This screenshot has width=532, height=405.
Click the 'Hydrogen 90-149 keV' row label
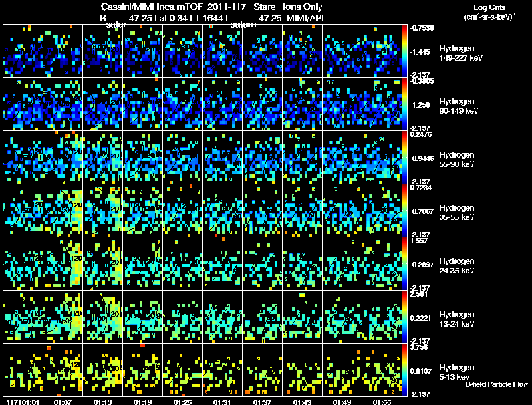click(x=458, y=106)
